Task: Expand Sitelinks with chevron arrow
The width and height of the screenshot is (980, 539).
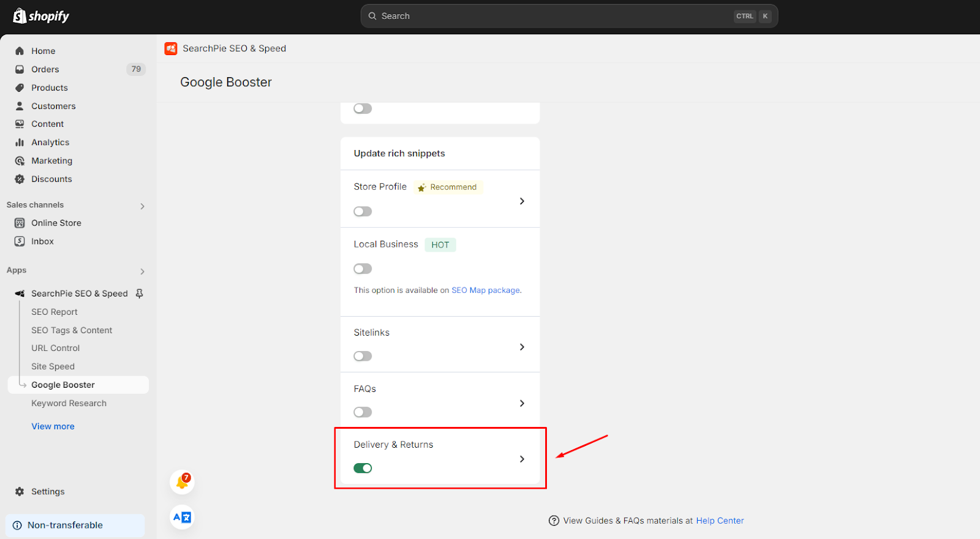Action: click(x=522, y=347)
